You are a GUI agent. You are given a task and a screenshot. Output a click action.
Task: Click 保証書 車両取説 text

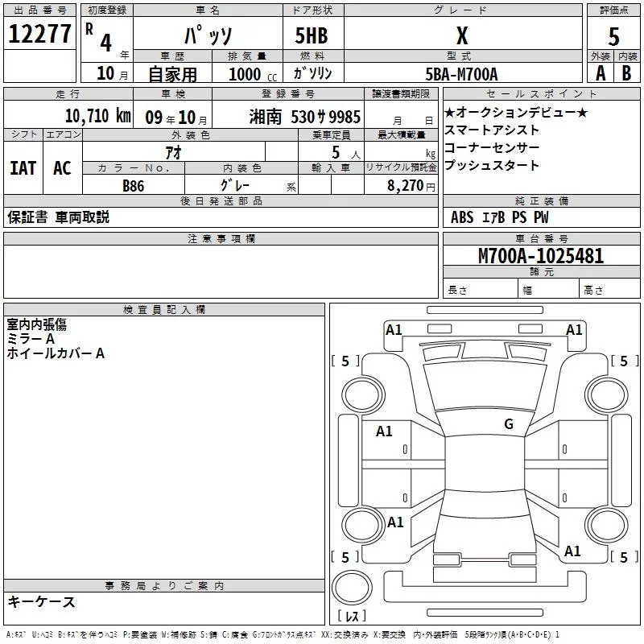58,217
